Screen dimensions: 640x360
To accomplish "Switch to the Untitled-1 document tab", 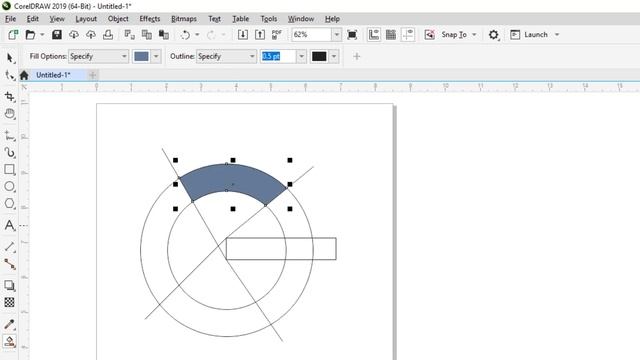I will 53,75.
